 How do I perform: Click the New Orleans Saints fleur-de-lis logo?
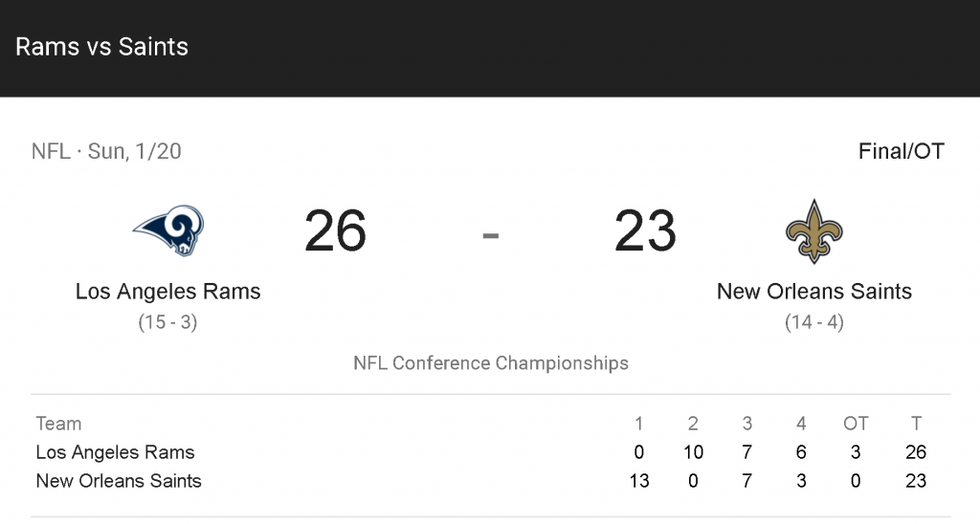point(813,231)
